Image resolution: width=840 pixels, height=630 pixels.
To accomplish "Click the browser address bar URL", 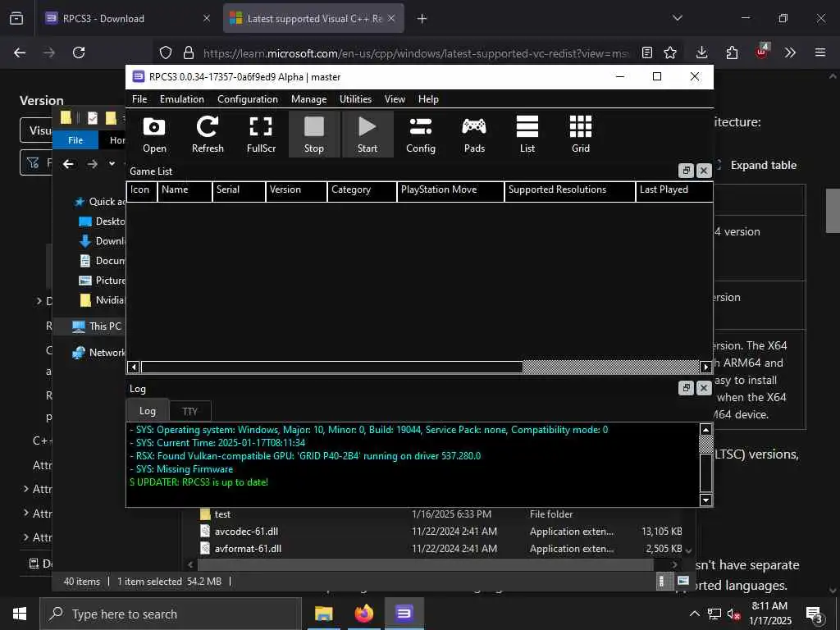I will 415,53.
